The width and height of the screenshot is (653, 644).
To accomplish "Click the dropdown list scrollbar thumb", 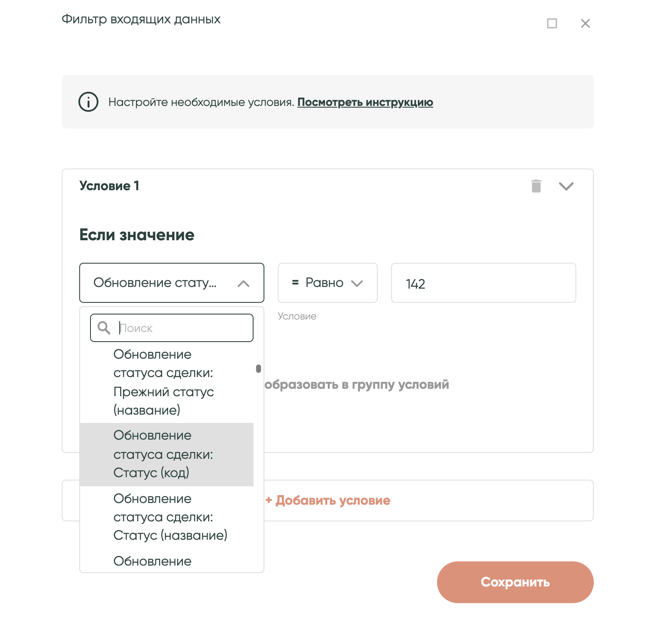I will [259, 369].
